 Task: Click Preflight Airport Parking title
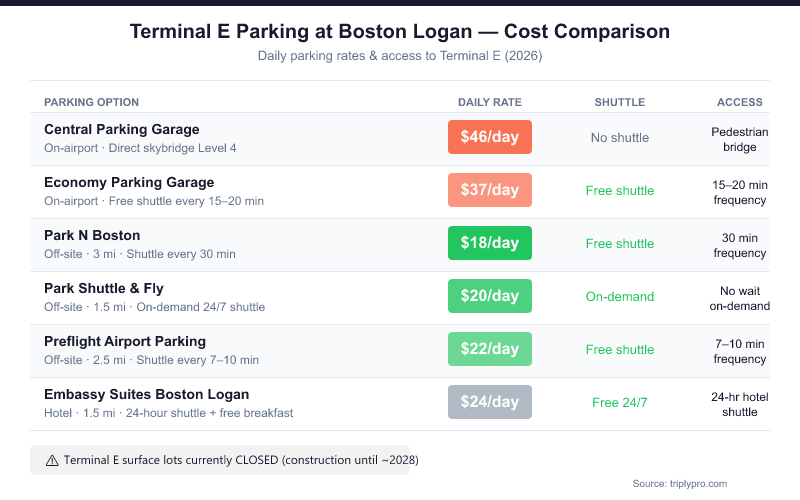click(125, 341)
